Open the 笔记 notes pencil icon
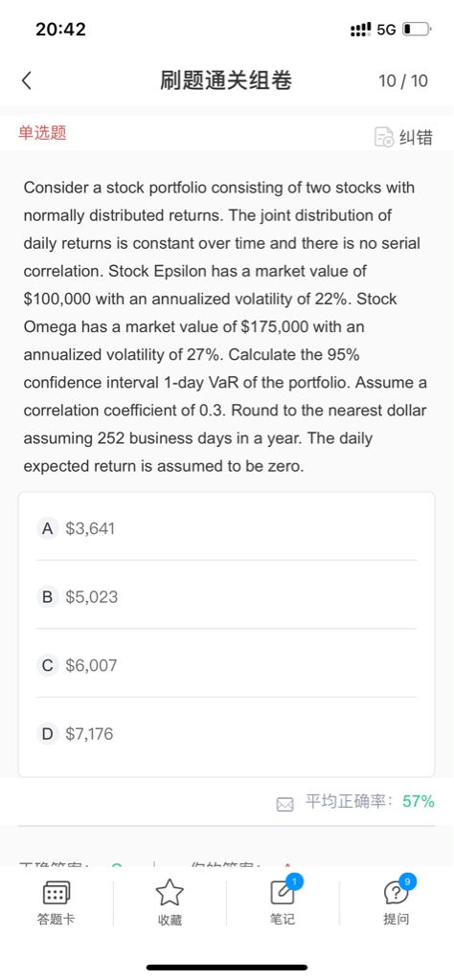This screenshot has height=980, width=454. (283, 893)
